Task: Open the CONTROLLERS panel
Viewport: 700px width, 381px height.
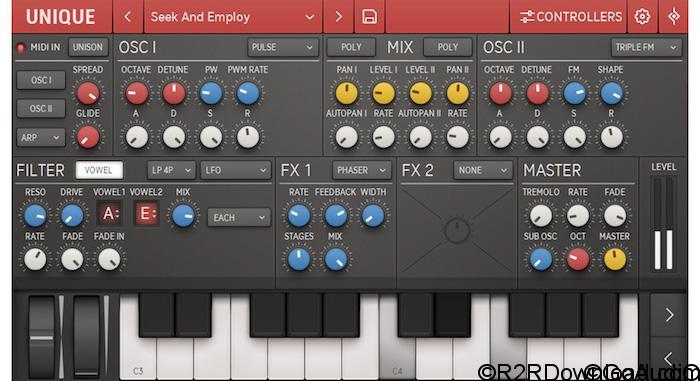Action: [571, 17]
